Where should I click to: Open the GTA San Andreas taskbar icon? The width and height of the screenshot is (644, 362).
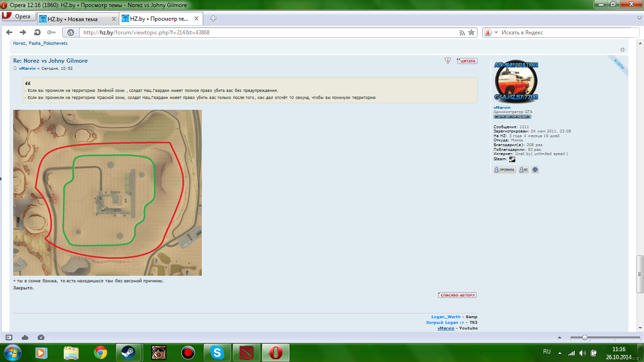(158, 353)
